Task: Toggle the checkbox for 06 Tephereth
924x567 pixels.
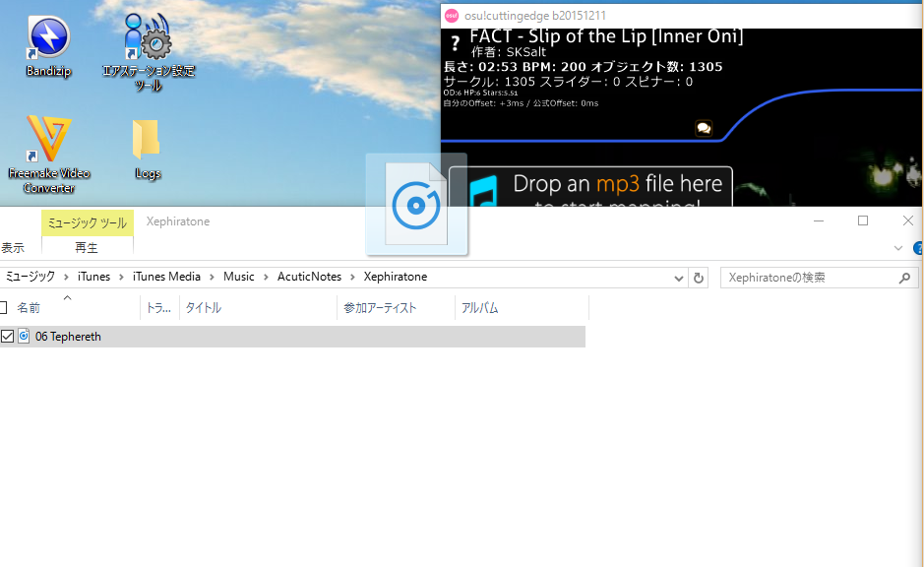Action: pos(7,336)
